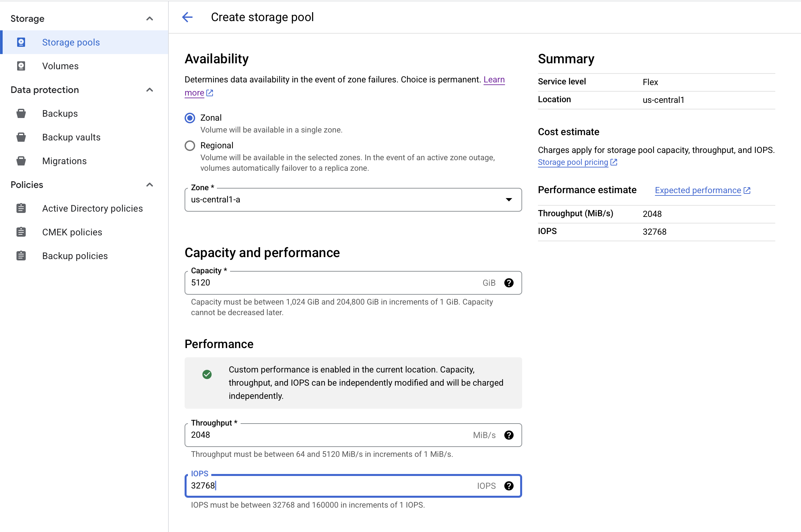Image resolution: width=801 pixels, height=532 pixels.
Task: Open the Zone dropdown showing us-central1-a
Action: click(x=353, y=199)
